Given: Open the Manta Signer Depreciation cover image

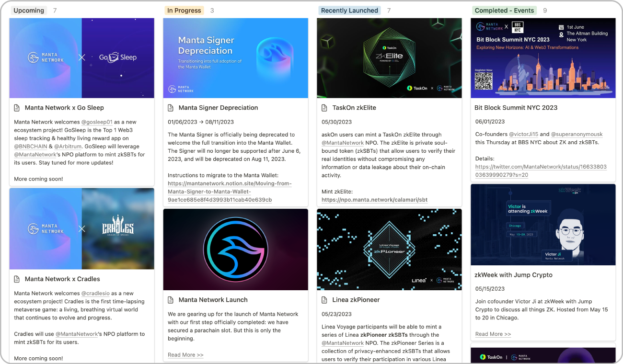Looking at the screenshot, I should 236,58.
